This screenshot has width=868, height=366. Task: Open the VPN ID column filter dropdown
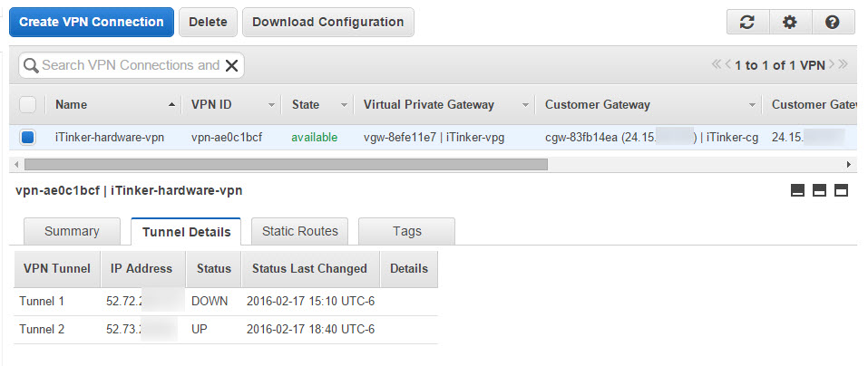coord(271,105)
